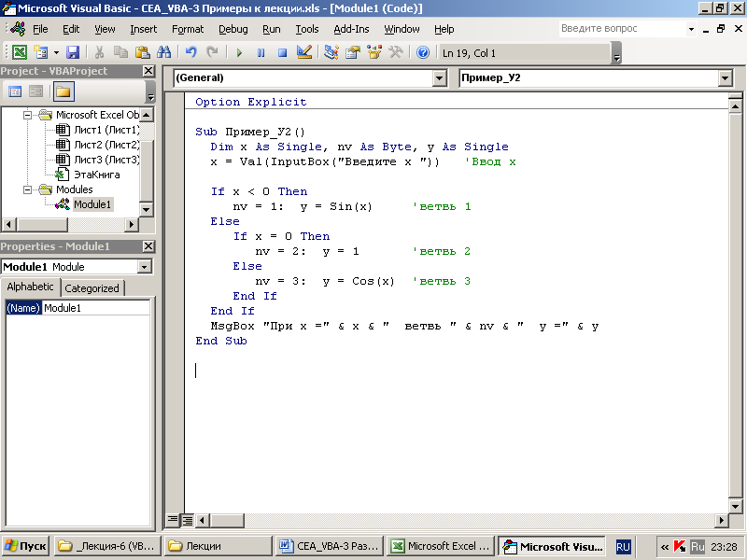Collapse the Modules folder node
Image resolution: width=747 pixels, height=560 pixels.
pyautogui.click(x=28, y=189)
